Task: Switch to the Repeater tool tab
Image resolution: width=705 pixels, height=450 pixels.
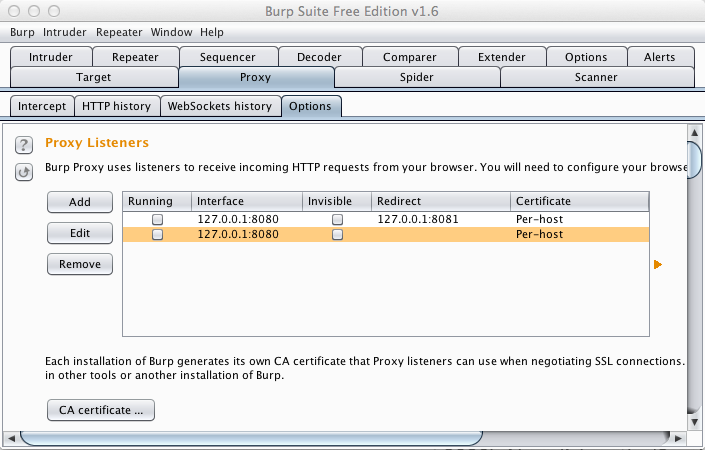Action: 135,57
